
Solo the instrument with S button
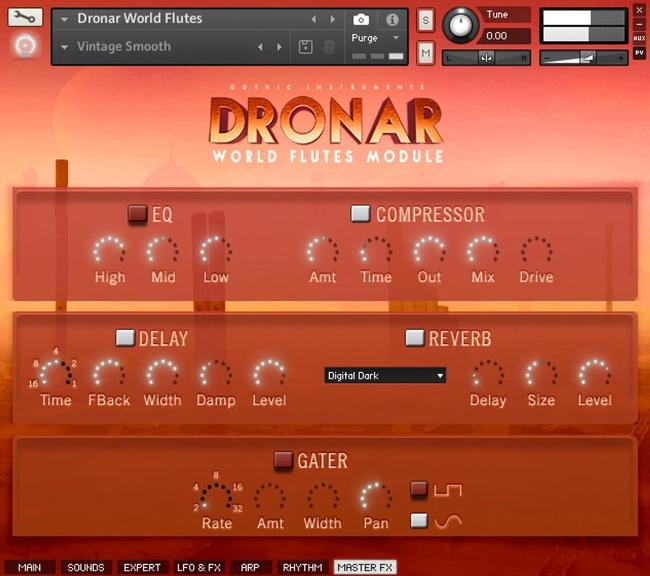point(425,20)
